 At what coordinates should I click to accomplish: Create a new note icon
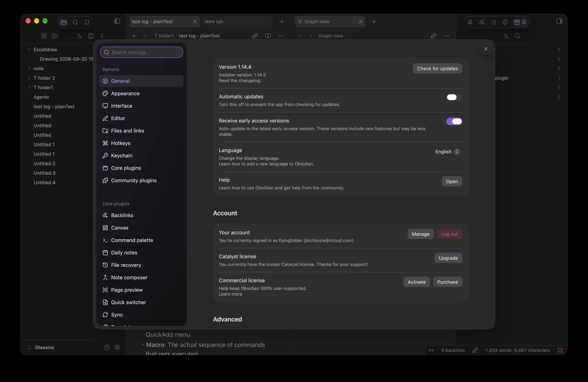pyautogui.click(x=44, y=36)
